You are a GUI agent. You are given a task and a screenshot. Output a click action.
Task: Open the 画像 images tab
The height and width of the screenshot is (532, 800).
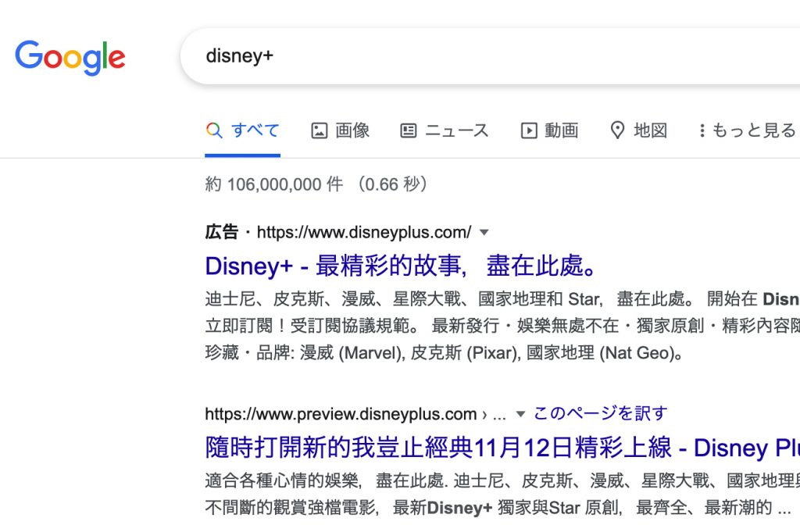coord(341,130)
